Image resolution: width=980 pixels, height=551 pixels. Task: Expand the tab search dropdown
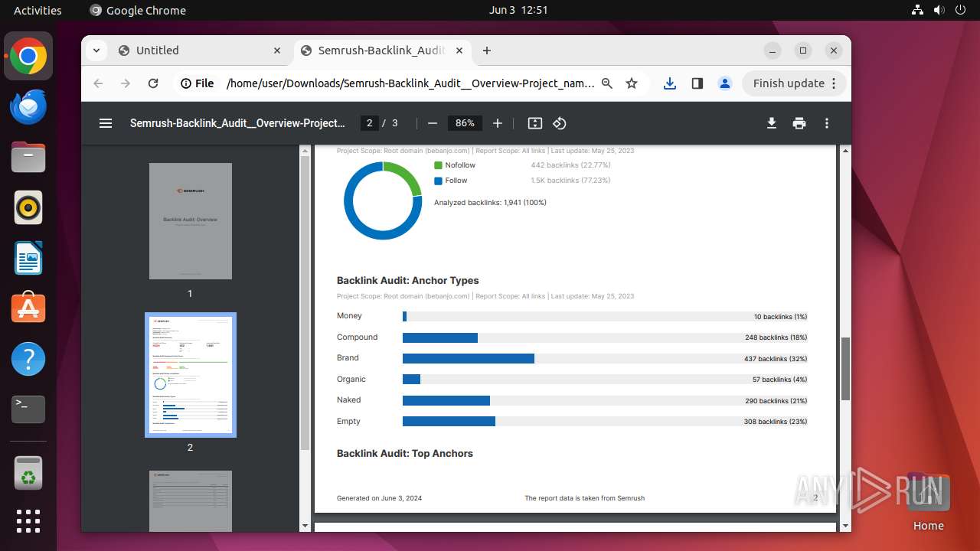click(96, 51)
